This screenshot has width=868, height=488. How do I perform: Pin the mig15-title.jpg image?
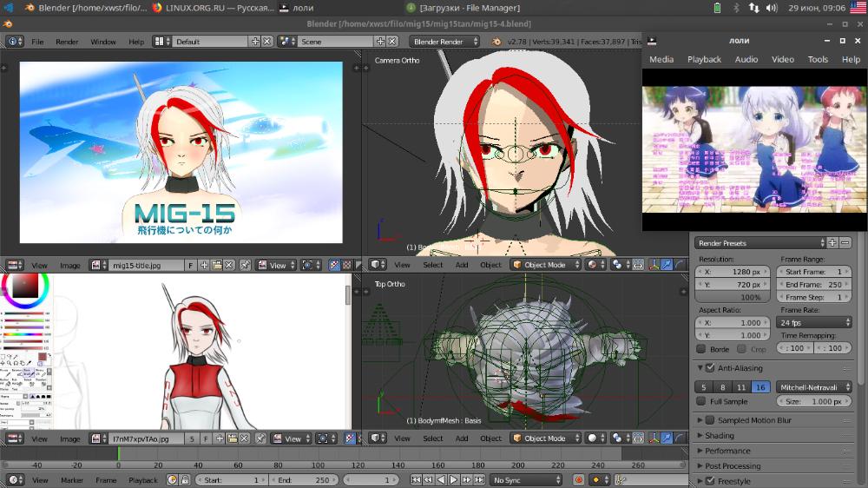click(x=246, y=266)
